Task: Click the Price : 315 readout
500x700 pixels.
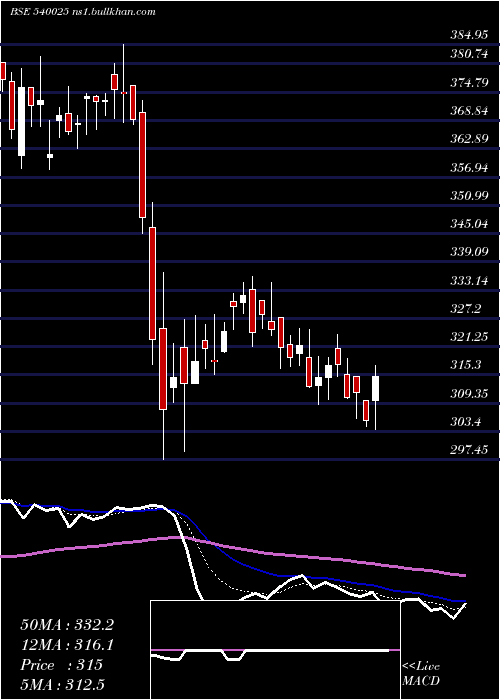Action: 62,665
